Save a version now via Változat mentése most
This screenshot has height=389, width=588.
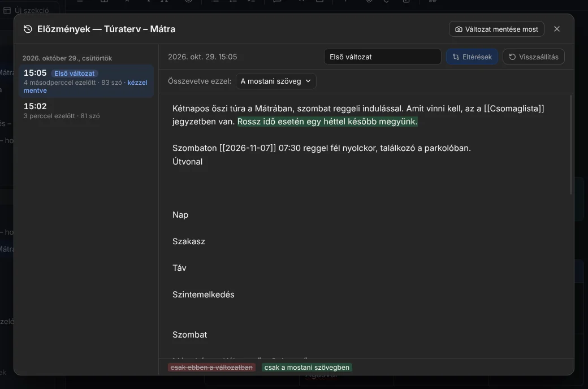click(496, 29)
